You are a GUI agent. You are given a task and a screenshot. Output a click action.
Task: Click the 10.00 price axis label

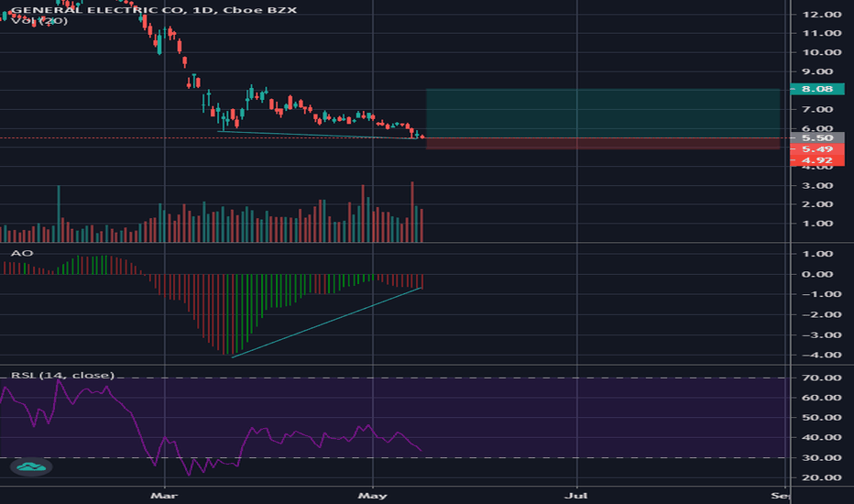click(821, 52)
